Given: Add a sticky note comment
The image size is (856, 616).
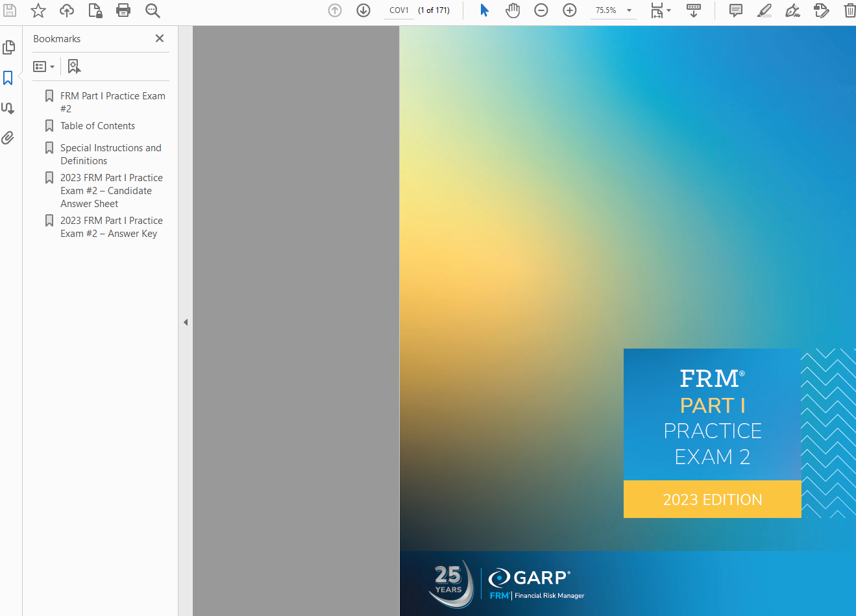Looking at the screenshot, I should click(736, 10).
